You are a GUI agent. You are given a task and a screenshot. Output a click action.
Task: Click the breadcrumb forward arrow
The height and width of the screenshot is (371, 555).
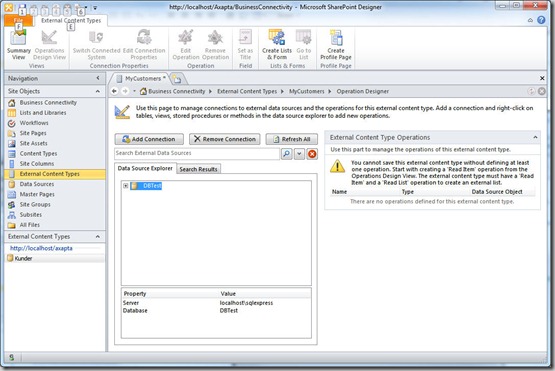[x=125, y=91]
